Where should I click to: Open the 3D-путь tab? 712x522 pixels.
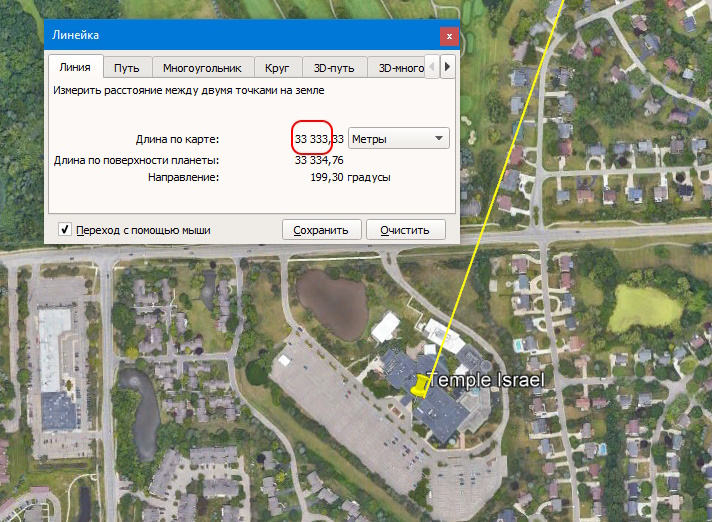334,68
